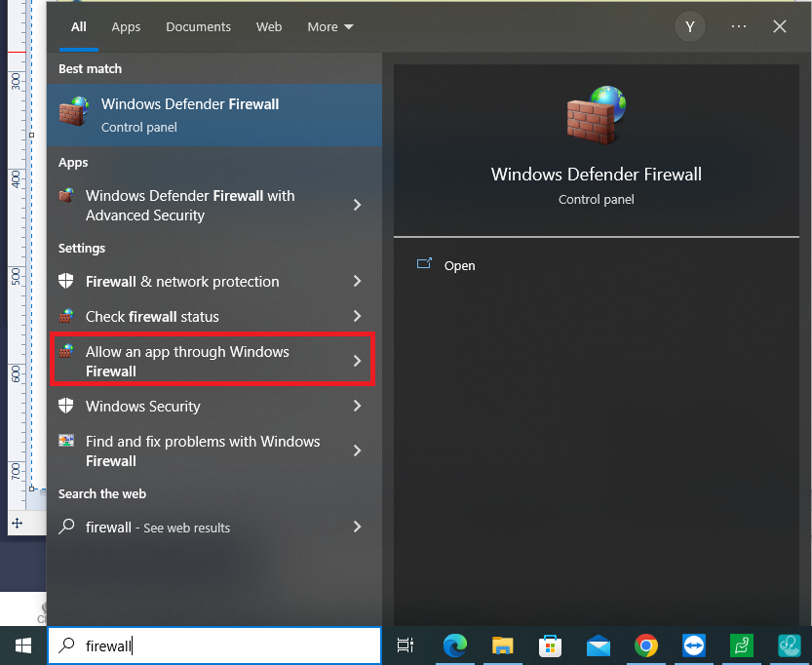Screen dimensions: 812x665
Task: Expand the Find and fix problems chevron
Action: [x=358, y=450]
